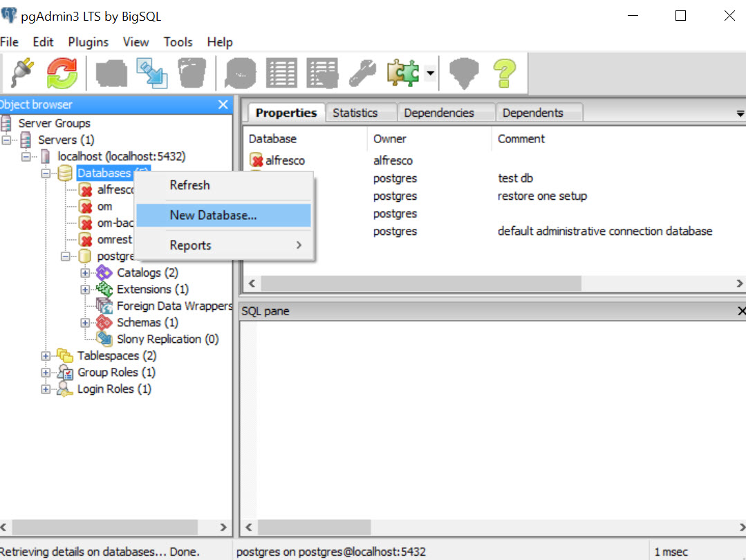This screenshot has height=560, width=746.
Task: Select New Database... from context menu
Action: [213, 215]
